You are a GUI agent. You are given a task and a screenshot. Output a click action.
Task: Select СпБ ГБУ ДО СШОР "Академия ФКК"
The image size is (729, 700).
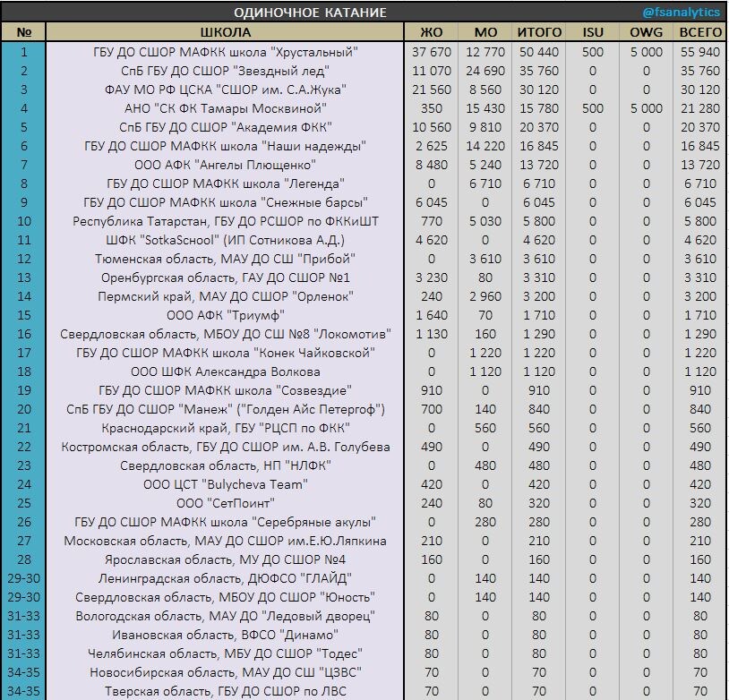click(x=225, y=127)
